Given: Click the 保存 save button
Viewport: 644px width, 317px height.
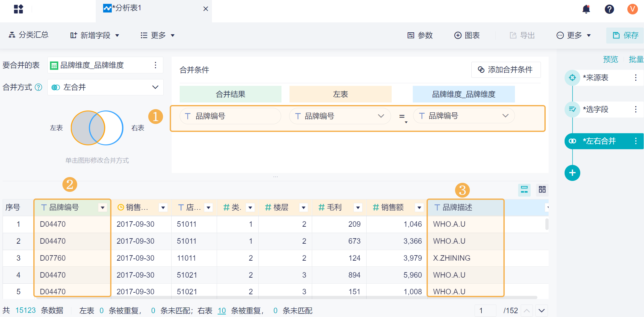Looking at the screenshot, I should (x=625, y=35).
